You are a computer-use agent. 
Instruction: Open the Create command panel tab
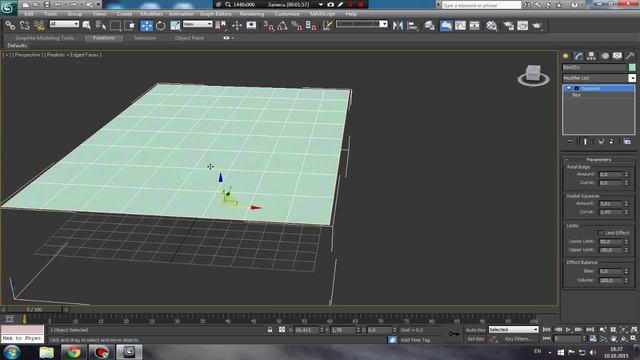tap(566, 56)
